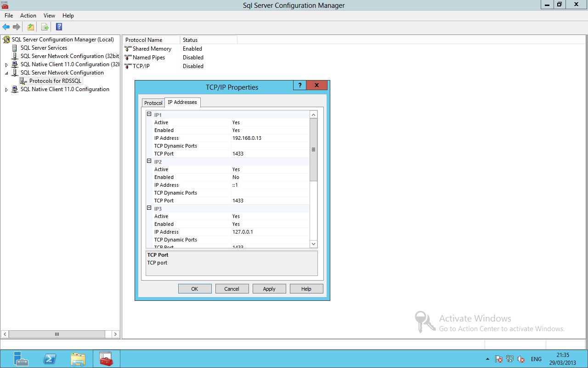Click the IP1 TCP Dynamic Ports field
The height and width of the screenshot is (368, 588).
point(271,146)
